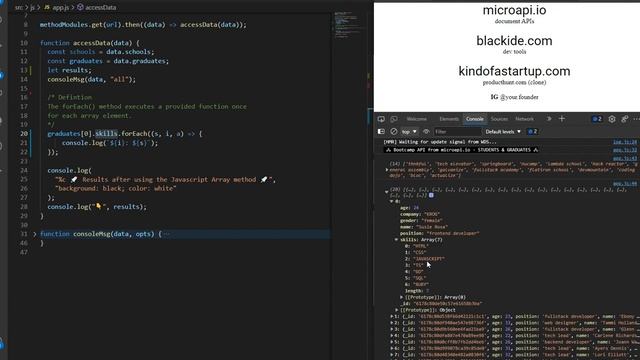Click the feedback/connections icon beside settings gear
The height and width of the screenshot is (360, 640).
pos(624,119)
